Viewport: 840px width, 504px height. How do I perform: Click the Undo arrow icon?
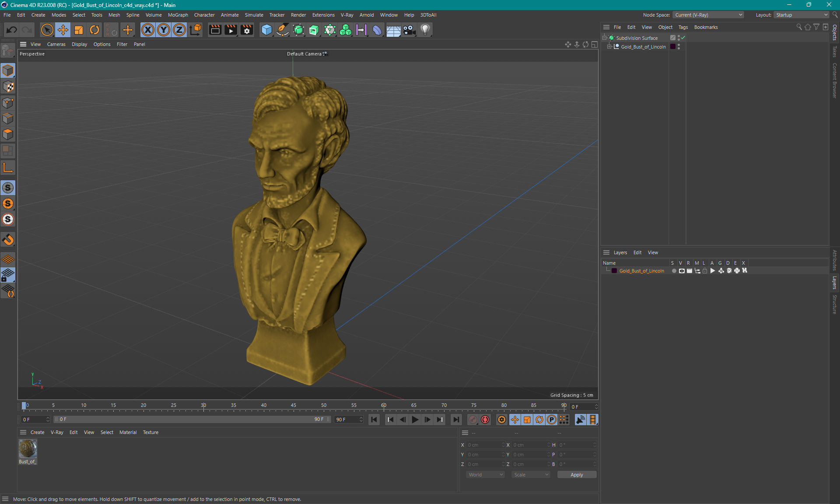click(12, 30)
